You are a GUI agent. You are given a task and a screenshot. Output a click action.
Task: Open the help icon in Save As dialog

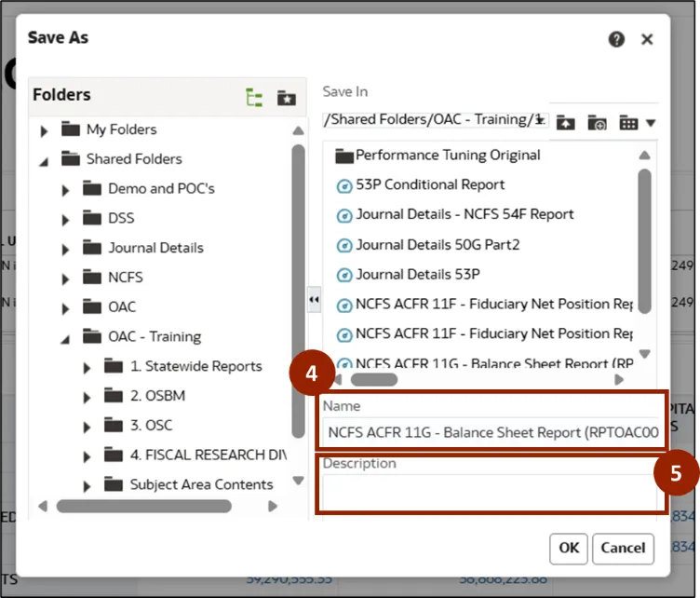616,39
